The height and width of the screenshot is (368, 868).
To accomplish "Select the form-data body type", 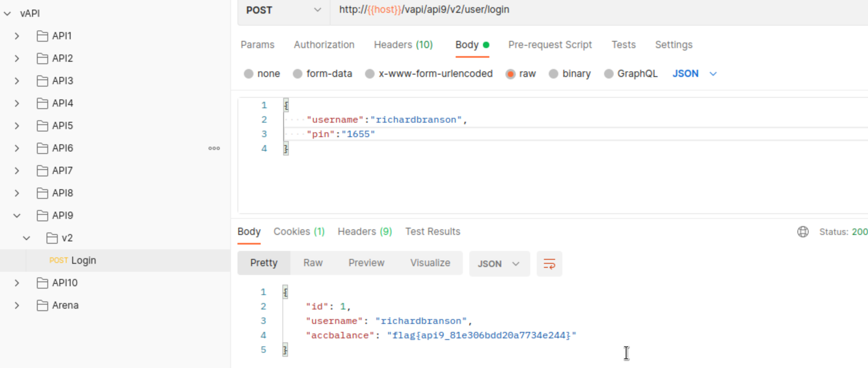I will [x=298, y=74].
